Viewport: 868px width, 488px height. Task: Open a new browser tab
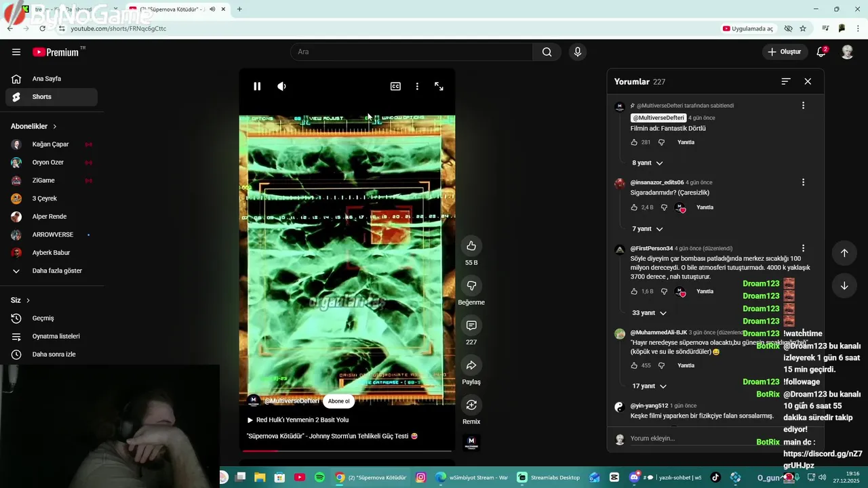pos(239,9)
